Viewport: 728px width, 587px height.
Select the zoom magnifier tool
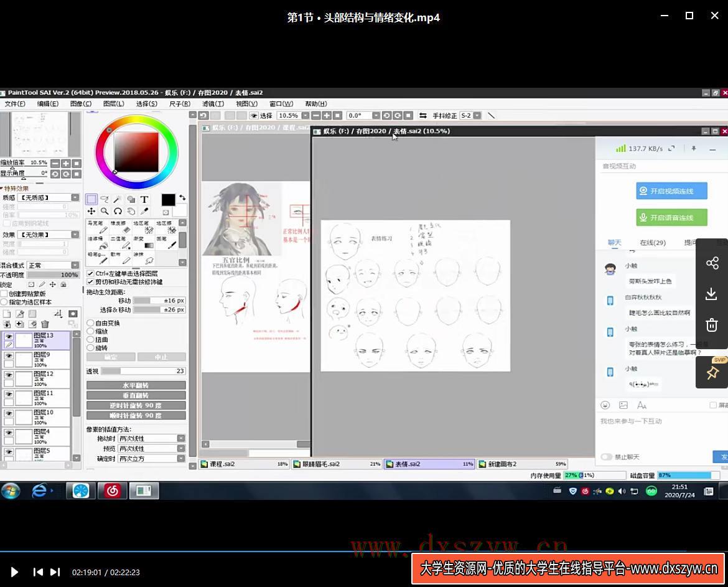pos(105,211)
